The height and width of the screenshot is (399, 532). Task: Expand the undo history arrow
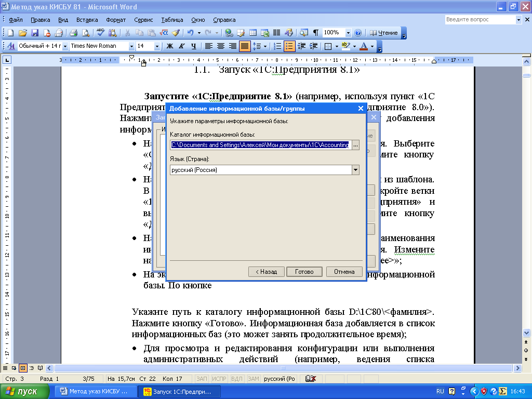coord(199,33)
